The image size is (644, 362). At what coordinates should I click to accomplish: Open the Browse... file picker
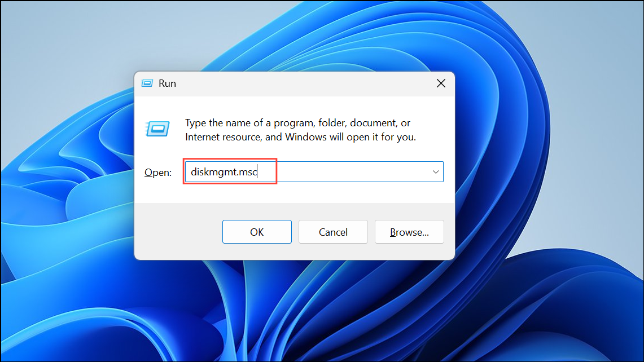point(409,232)
